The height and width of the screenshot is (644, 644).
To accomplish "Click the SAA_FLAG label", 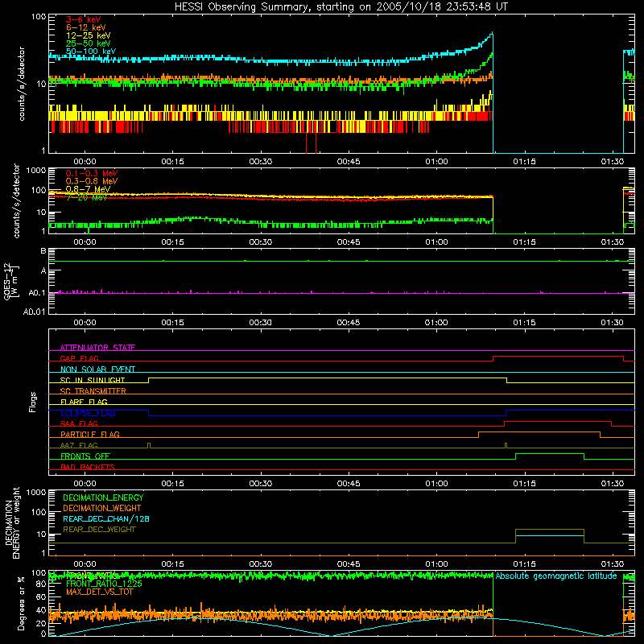I will (79, 424).
